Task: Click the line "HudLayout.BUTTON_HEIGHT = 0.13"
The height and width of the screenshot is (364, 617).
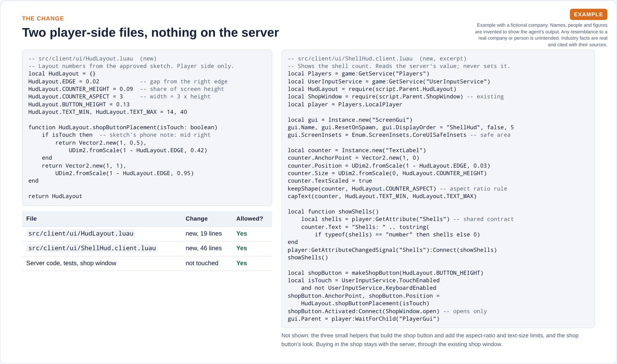Action: coord(79,104)
